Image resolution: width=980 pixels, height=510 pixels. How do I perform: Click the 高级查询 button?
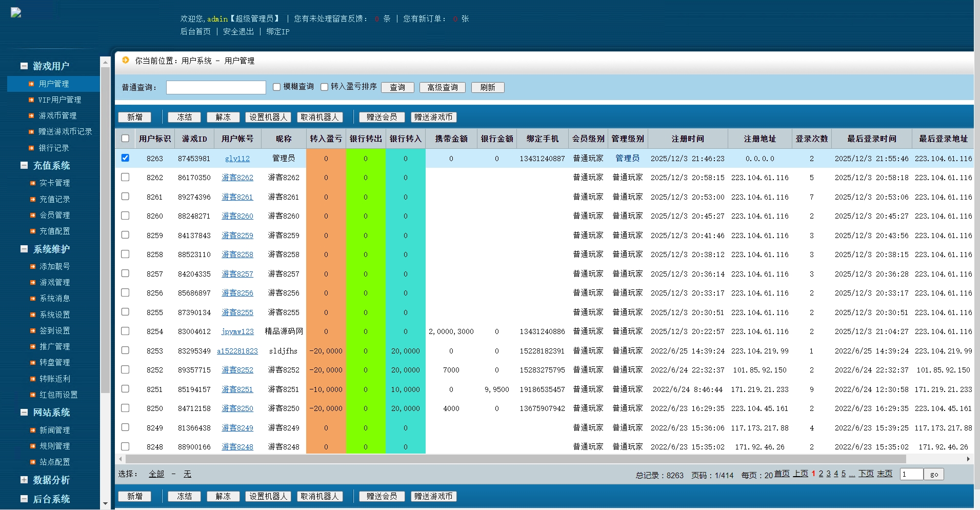click(x=442, y=88)
